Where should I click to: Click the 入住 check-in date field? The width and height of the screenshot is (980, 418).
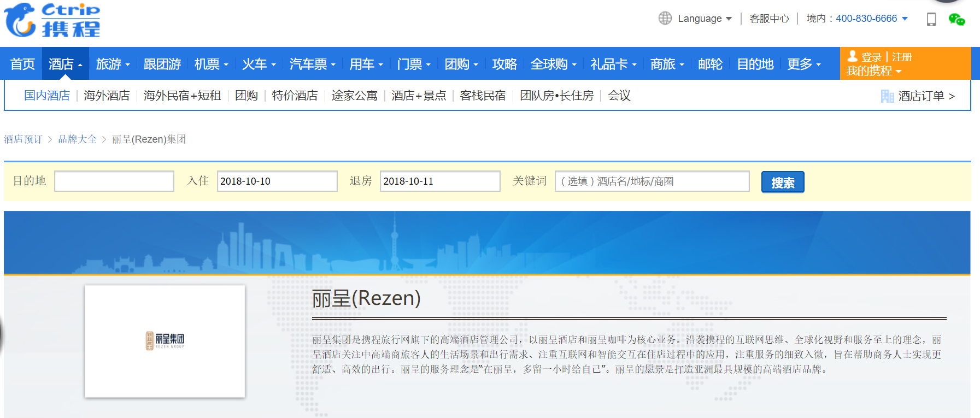[277, 181]
